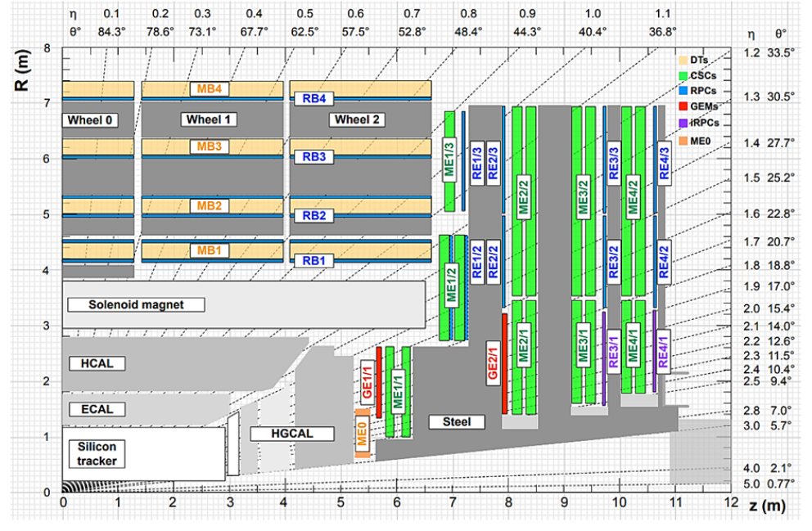This screenshot has height=531, width=812.
Task: Click the RB4 label
Action: tap(314, 98)
